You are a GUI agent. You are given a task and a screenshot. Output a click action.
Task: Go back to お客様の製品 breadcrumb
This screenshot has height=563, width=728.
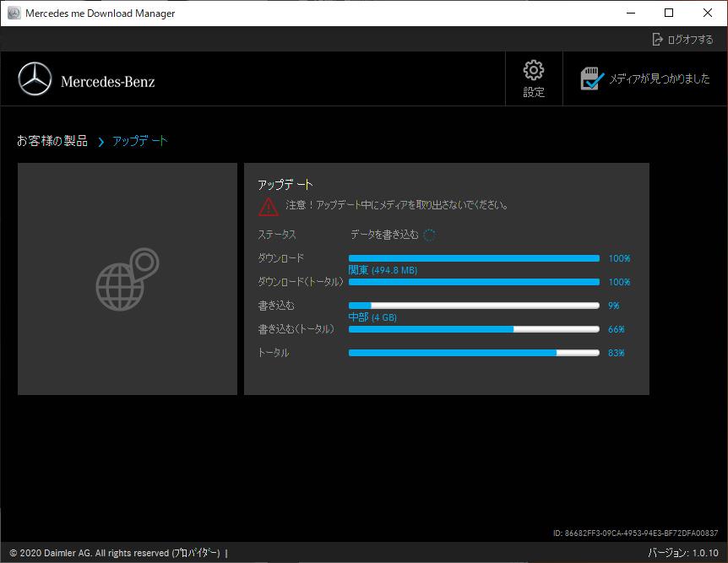point(52,141)
